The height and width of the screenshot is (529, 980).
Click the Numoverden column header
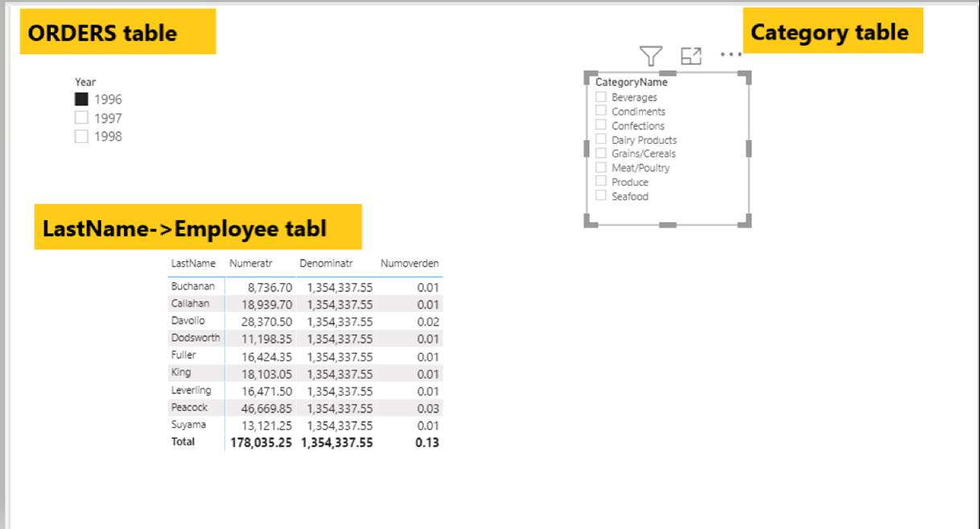pos(410,264)
